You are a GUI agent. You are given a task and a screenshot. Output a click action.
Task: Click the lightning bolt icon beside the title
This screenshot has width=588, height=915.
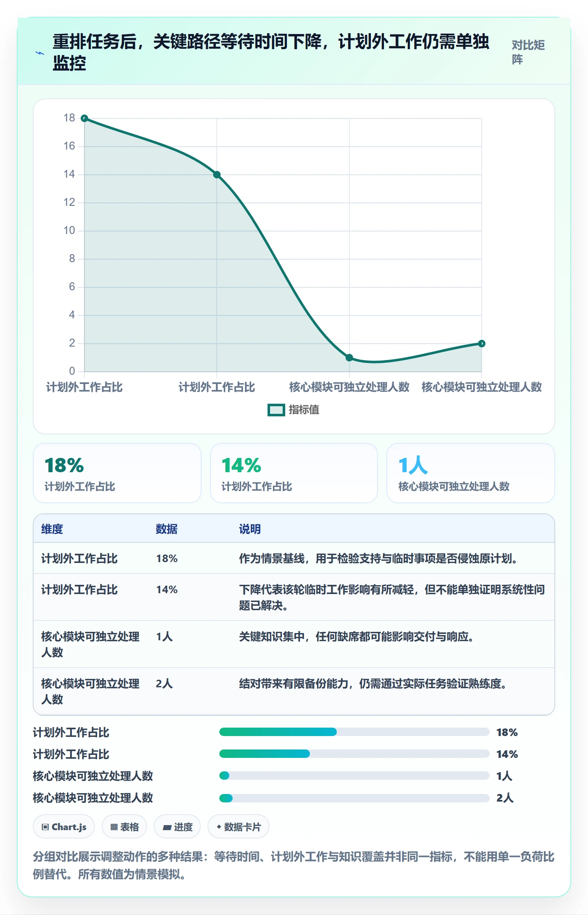[x=40, y=53]
